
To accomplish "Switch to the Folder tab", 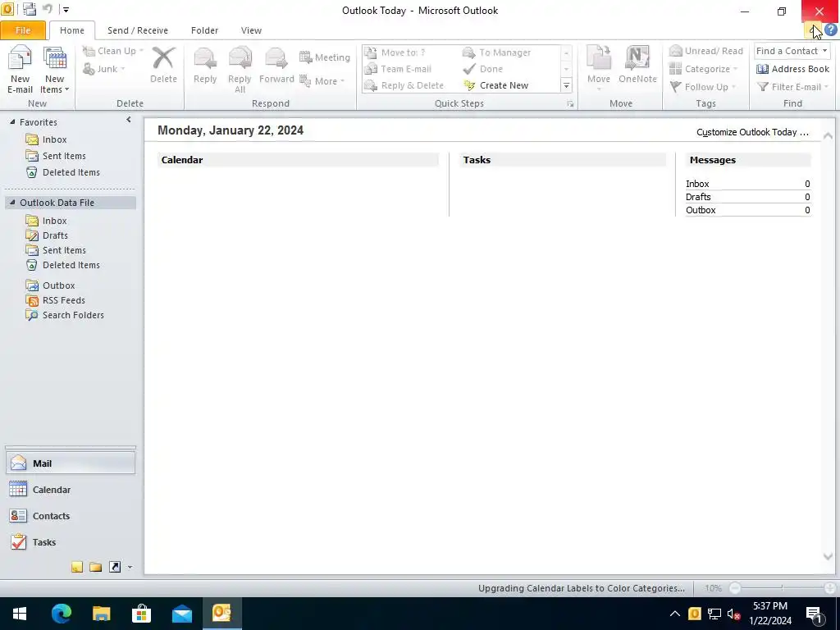I will (204, 30).
